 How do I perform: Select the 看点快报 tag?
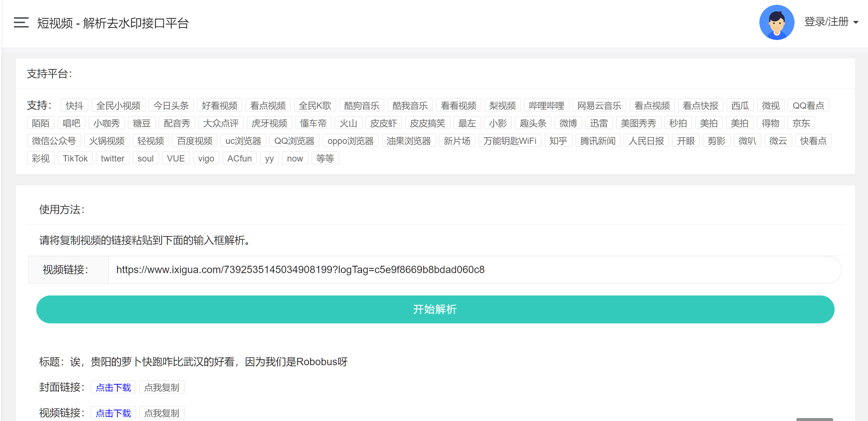tap(701, 105)
